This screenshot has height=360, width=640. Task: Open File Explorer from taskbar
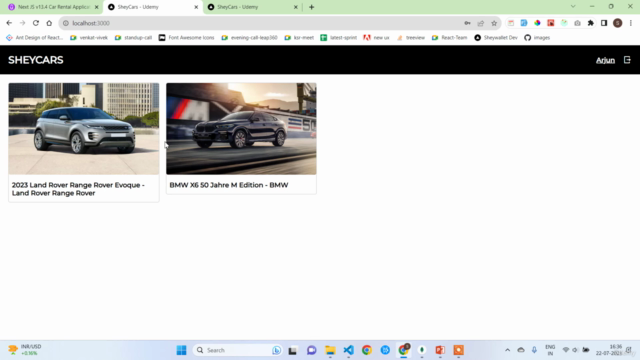pos(330,350)
